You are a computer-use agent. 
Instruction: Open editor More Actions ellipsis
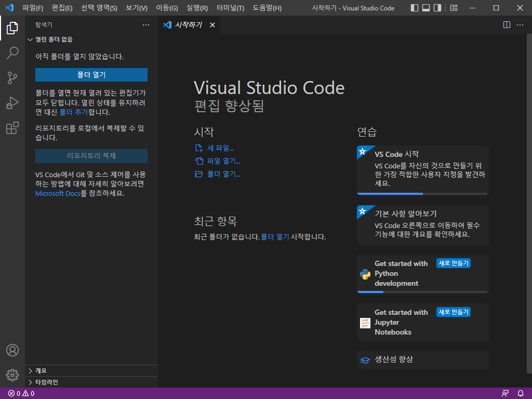coord(520,25)
